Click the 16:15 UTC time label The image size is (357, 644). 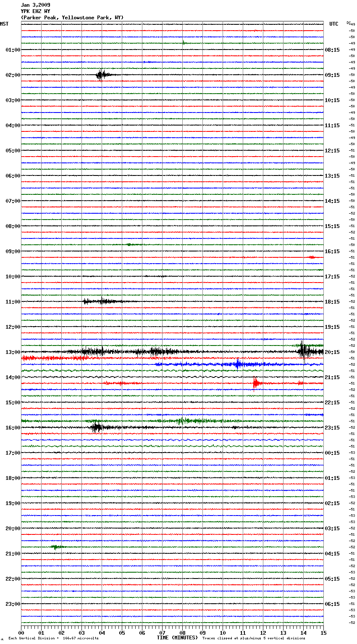click(332, 251)
